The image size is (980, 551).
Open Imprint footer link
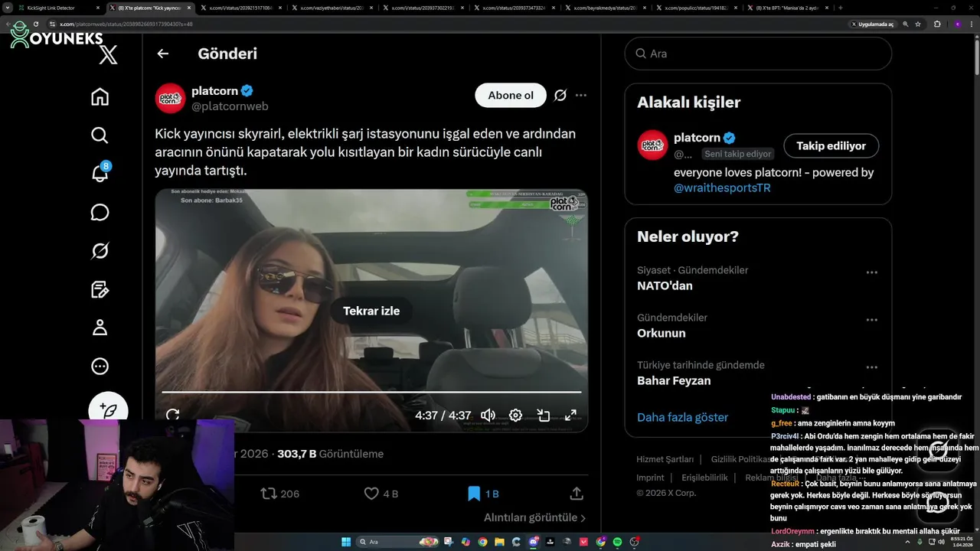[650, 478]
